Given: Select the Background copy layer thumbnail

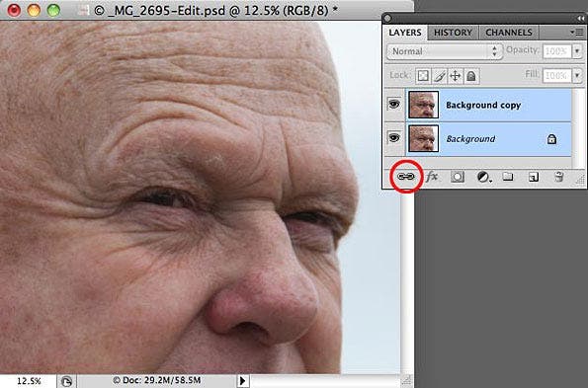Looking at the screenshot, I should [423, 105].
